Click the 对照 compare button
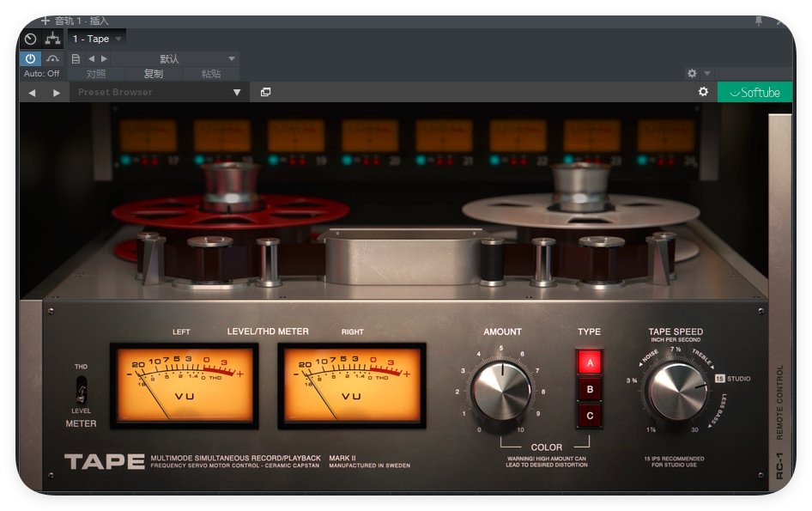This screenshot has height=511, width=812. [96, 74]
